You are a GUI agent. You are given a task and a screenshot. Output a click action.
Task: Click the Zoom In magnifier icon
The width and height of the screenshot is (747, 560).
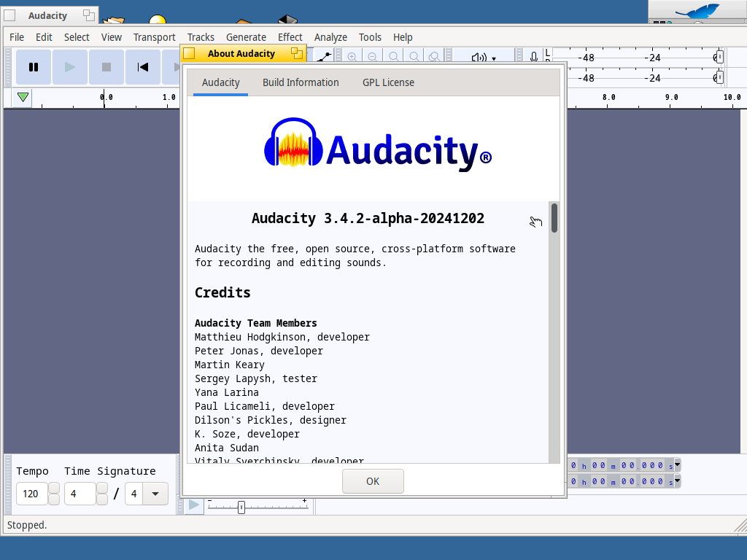pos(352,57)
